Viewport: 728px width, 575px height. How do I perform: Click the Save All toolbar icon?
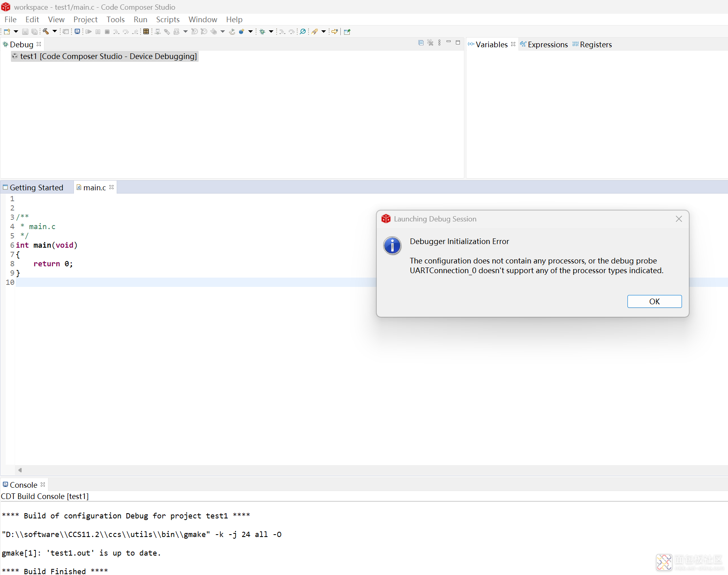(x=35, y=32)
